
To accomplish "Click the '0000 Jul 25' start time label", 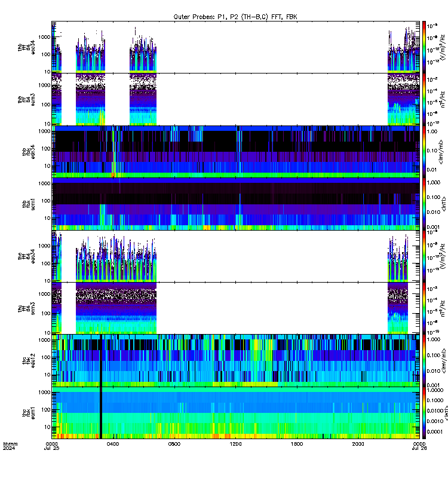I will point(52,446).
